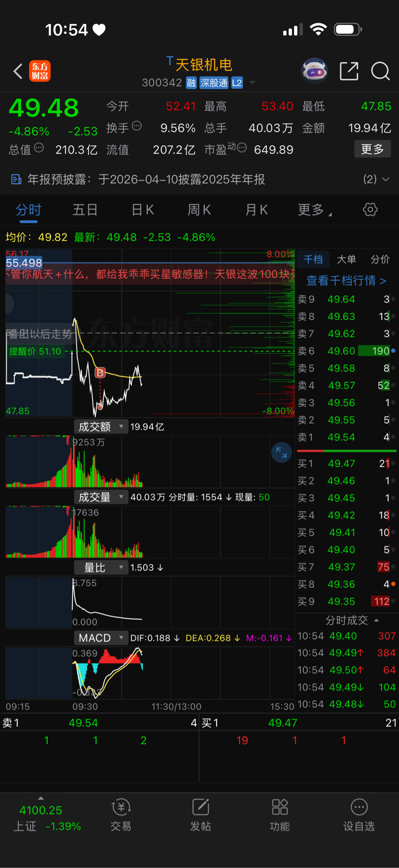Select 卖6 row at 49.60
Image resolution: width=399 pixels, height=868 pixels.
pos(346,351)
